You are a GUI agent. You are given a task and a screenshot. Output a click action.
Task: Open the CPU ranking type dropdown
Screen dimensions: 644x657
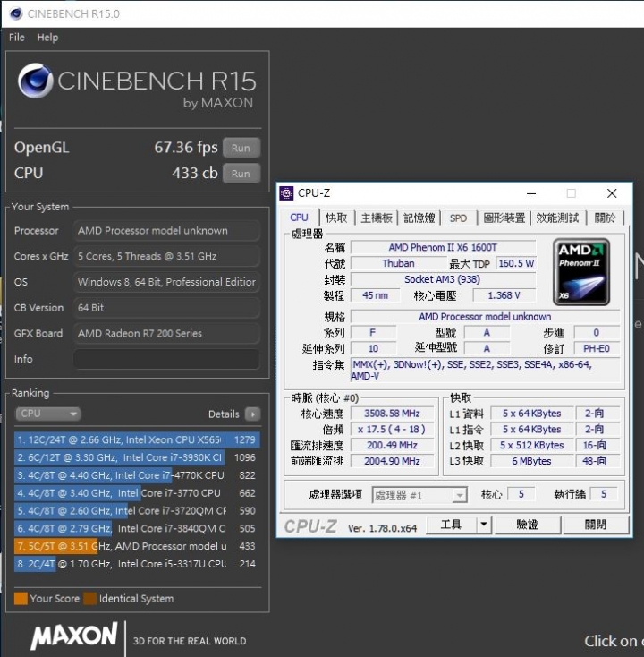(x=47, y=414)
